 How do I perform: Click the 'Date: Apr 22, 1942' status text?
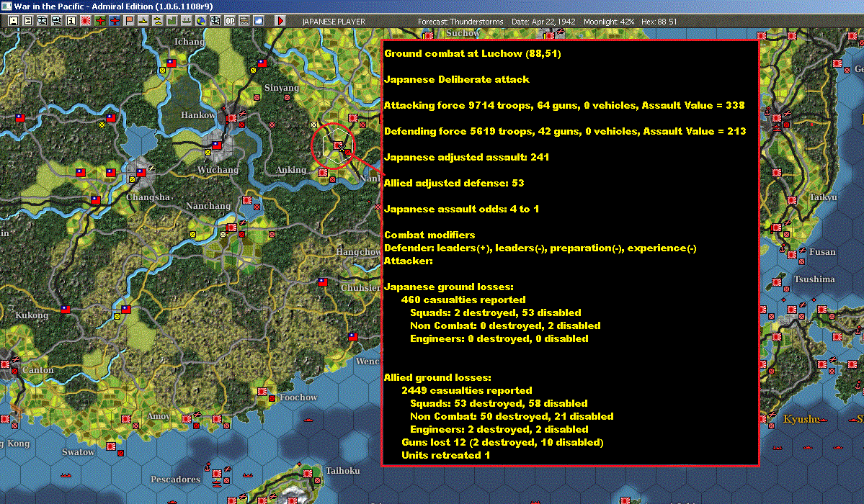coord(543,22)
